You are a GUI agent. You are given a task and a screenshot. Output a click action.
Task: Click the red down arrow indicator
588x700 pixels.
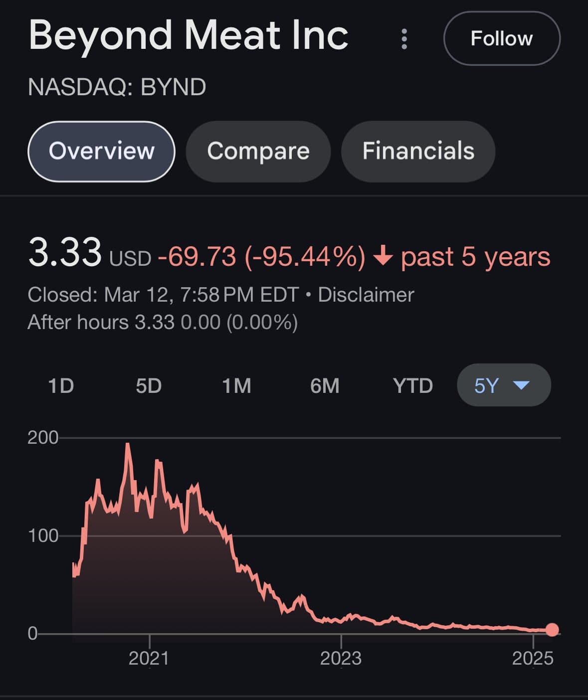pyautogui.click(x=383, y=257)
